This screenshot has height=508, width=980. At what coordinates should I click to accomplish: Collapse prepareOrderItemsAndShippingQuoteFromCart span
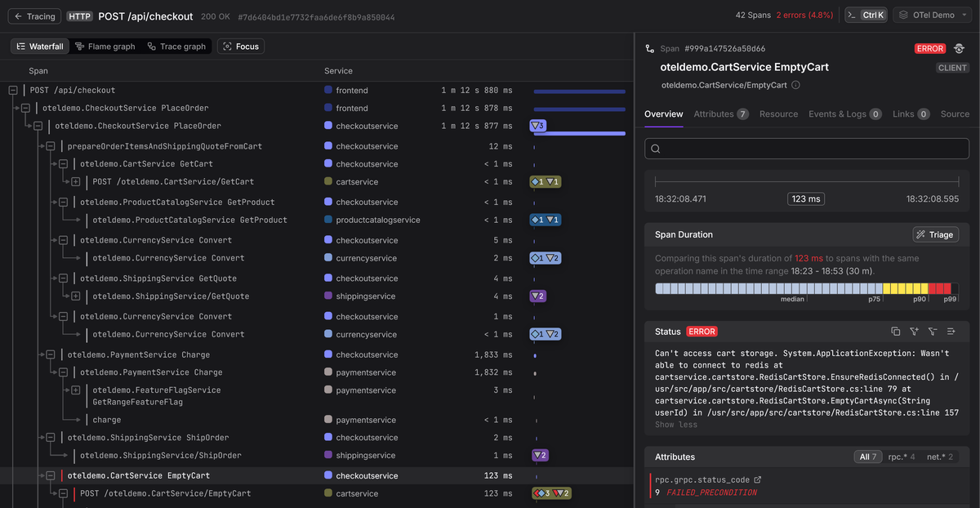pos(51,146)
